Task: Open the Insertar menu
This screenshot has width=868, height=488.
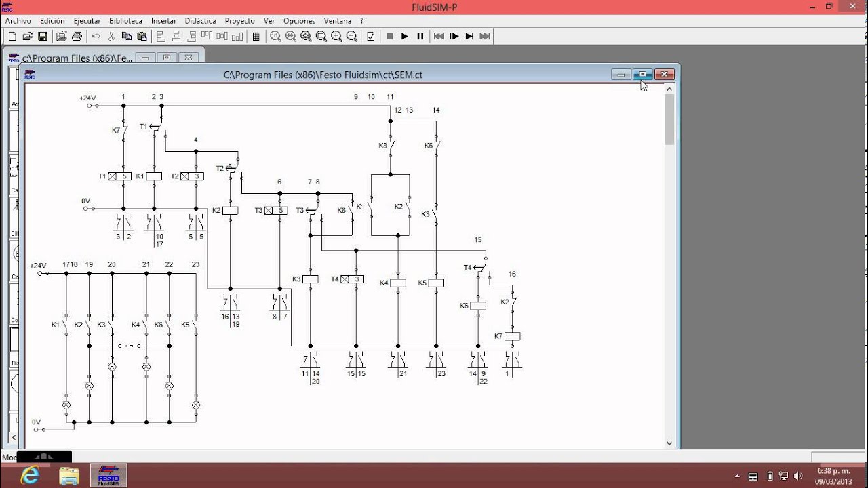Action: [x=163, y=21]
